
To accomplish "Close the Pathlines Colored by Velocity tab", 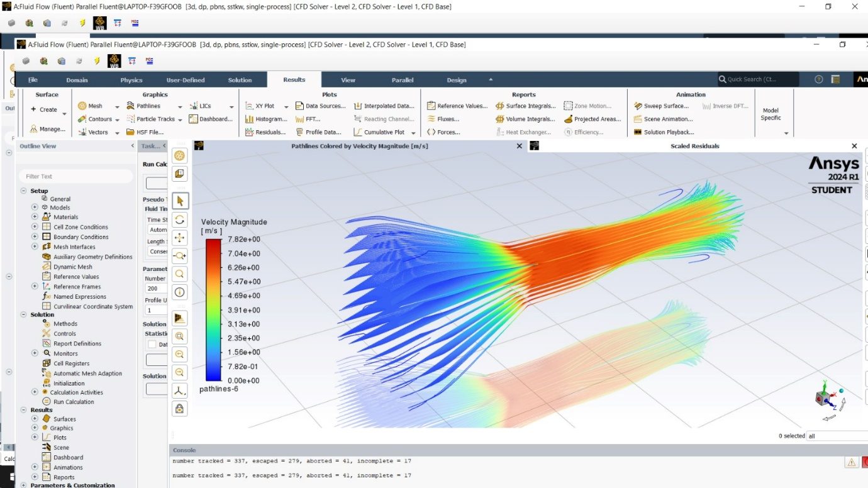I will 519,146.
